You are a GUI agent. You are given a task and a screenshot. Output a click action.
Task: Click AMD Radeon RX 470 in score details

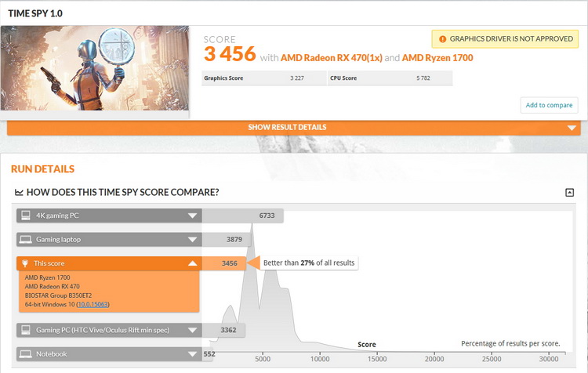coord(52,286)
